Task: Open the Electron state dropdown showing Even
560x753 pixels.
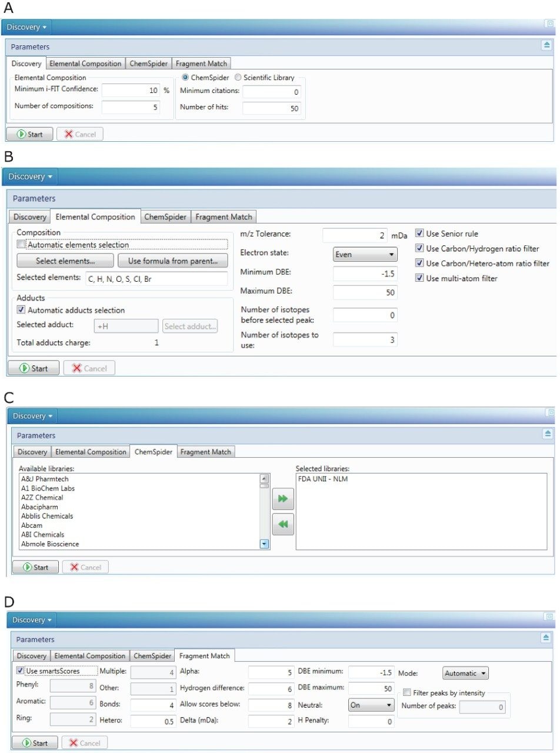Action: coord(365,255)
